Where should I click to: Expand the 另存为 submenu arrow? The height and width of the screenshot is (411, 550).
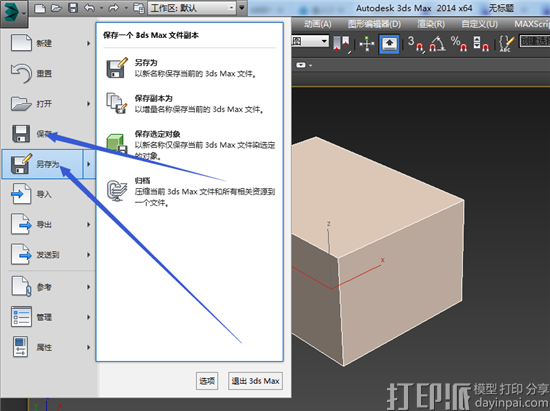[x=89, y=164]
